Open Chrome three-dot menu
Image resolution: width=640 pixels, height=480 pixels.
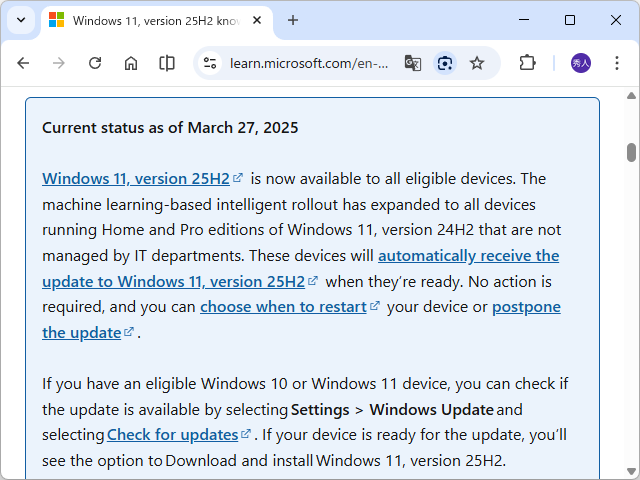coord(617,63)
